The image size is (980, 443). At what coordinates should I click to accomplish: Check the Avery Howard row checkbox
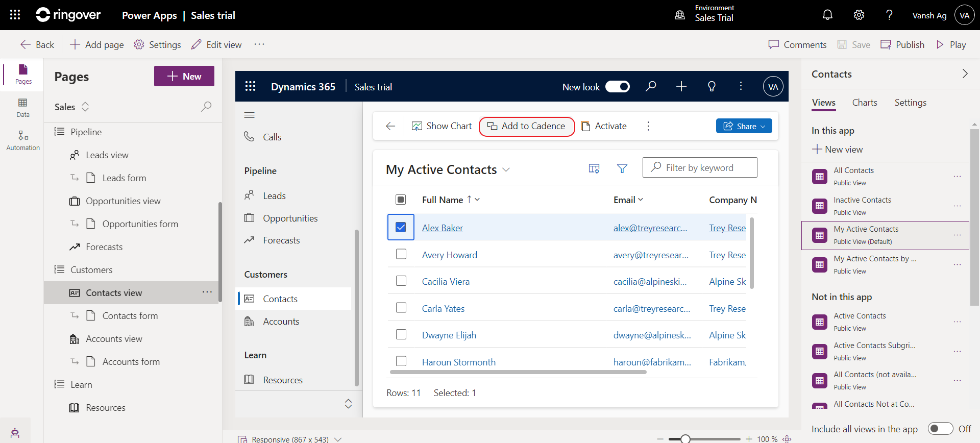(x=401, y=254)
